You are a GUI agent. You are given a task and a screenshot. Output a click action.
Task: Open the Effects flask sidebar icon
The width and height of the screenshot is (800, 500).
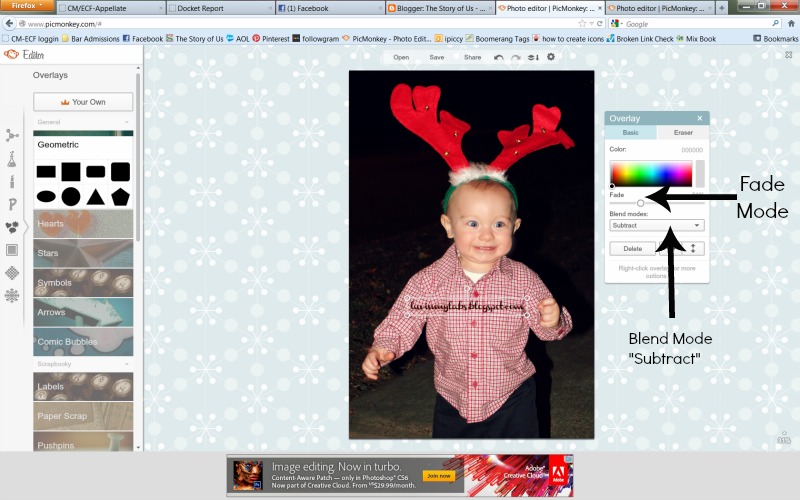[12, 159]
